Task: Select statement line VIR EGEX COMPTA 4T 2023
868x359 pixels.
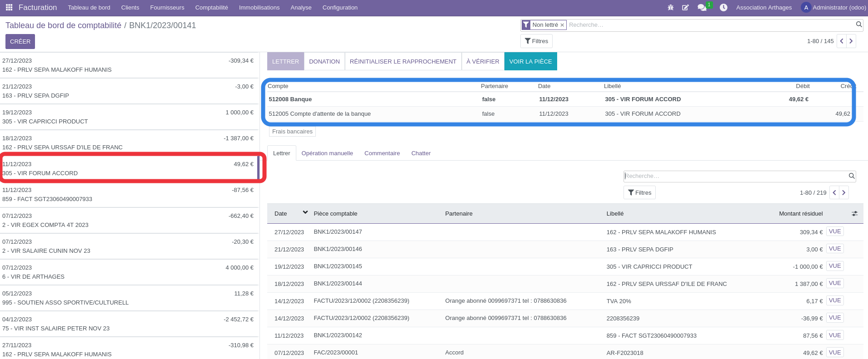Action: point(130,221)
